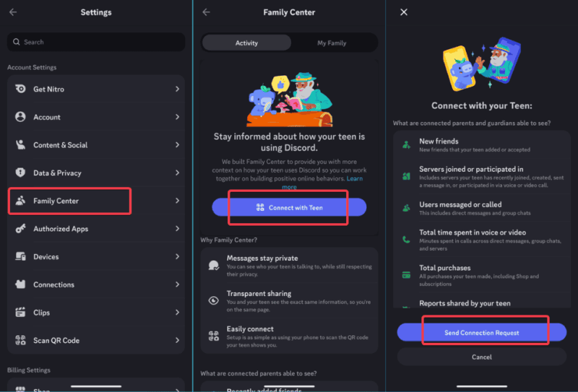
Task: Click the Account avatar icon
Action: [20, 117]
